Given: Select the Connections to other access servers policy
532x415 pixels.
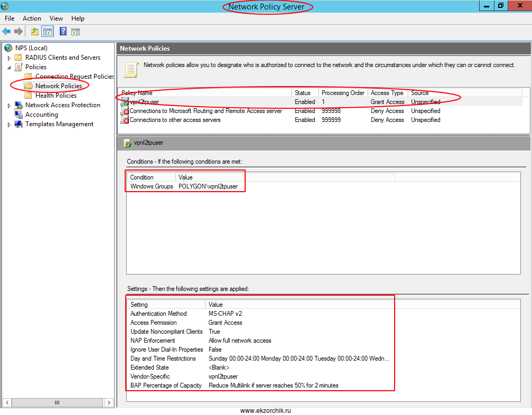Looking at the screenshot, I should click(x=175, y=120).
